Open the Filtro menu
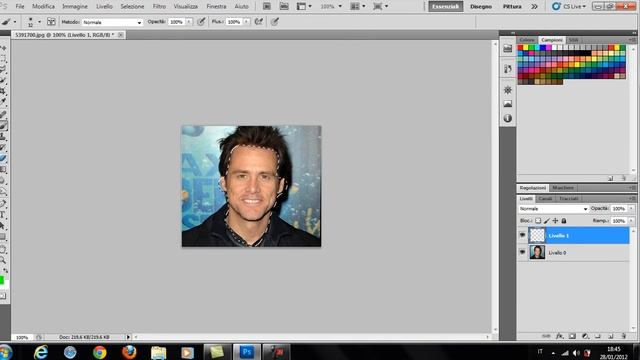Screen dimensions: 640x360 (159, 7)
